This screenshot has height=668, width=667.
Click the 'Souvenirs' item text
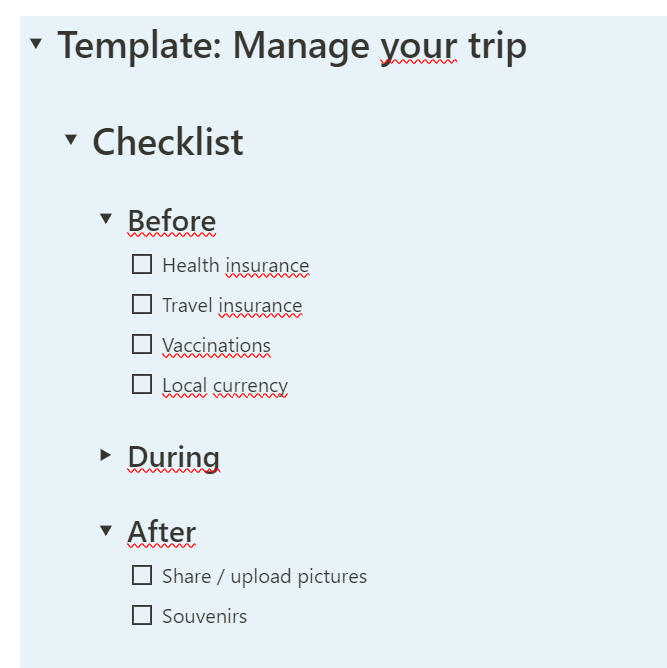(x=204, y=617)
